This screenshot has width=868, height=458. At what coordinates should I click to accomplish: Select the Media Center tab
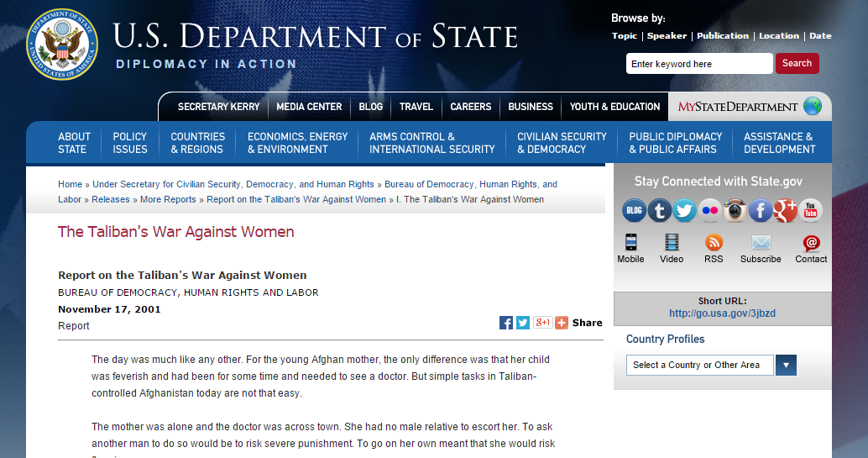pyautogui.click(x=309, y=107)
